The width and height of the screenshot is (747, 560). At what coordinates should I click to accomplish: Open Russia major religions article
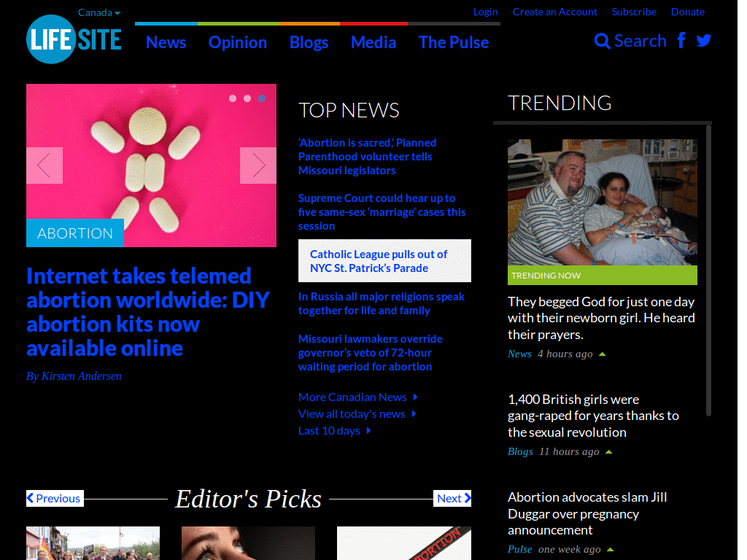click(381, 303)
